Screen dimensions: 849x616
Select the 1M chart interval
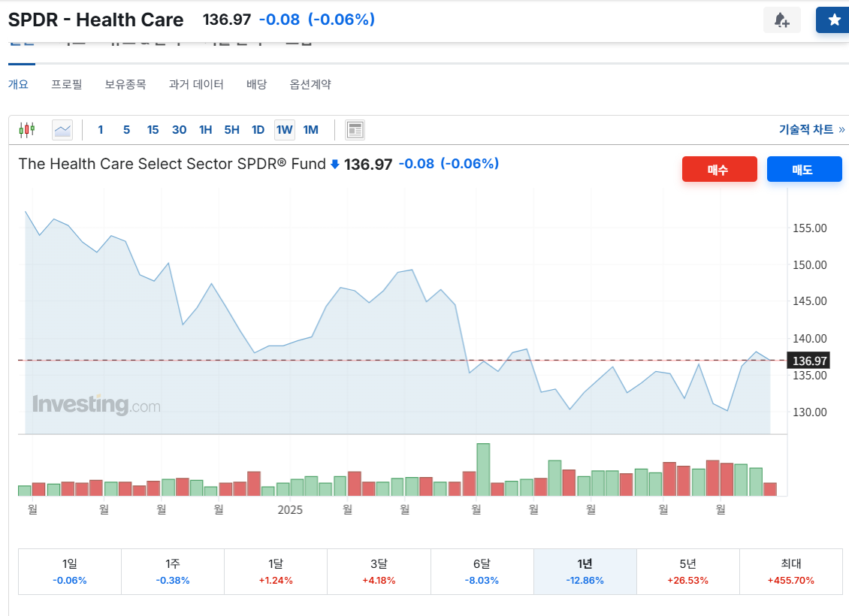point(311,130)
